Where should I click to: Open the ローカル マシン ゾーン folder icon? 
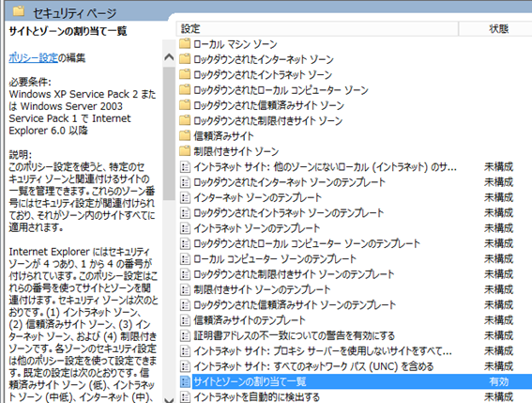[185, 44]
